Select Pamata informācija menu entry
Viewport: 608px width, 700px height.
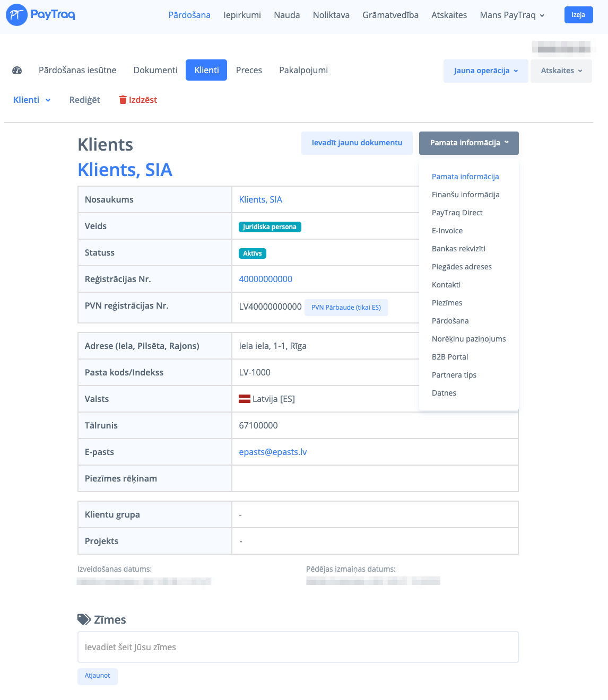click(465, 177)
